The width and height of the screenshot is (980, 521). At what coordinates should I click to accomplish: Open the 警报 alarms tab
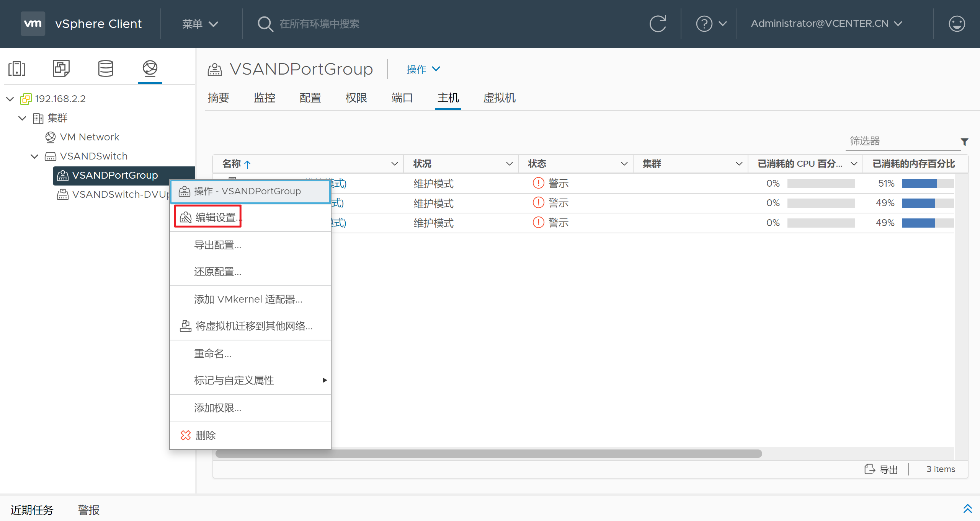pyautogui.click(x=89, y=510)
